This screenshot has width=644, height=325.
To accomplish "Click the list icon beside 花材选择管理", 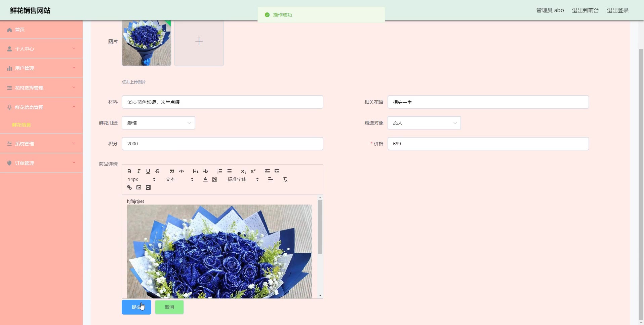I will click(x=9, y=88).
